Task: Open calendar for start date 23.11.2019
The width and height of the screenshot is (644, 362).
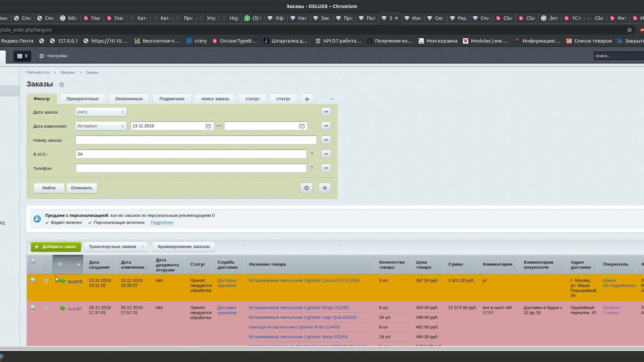Action: tap(208, 126)
